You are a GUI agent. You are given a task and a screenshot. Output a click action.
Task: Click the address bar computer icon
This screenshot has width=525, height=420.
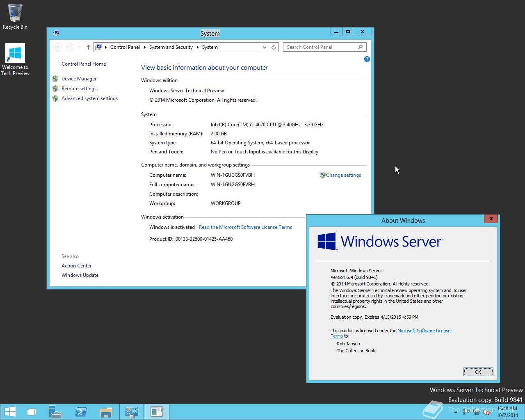98,47
